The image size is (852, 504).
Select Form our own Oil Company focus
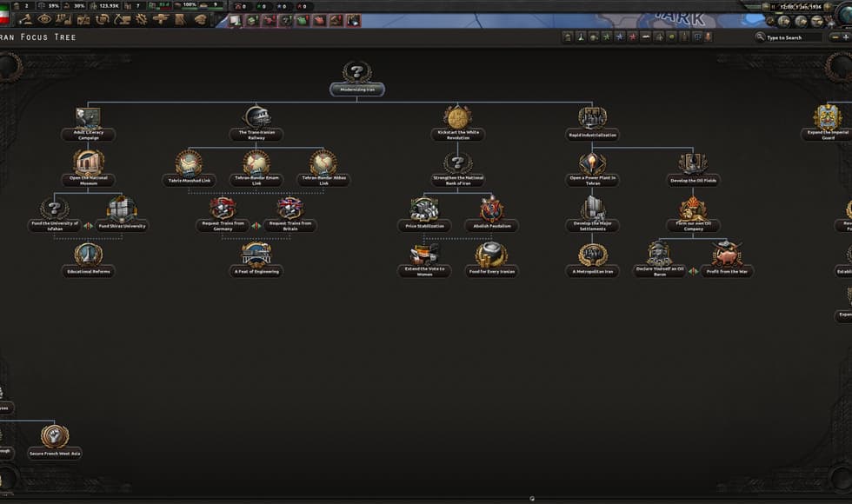pyautogui.click(x=693, y=216)
